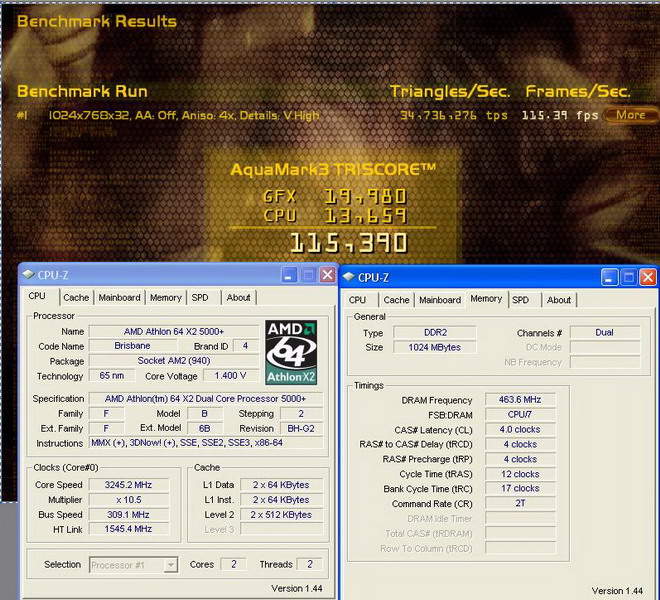Click the memory Size value 1024 MBytes

(435, 347)
